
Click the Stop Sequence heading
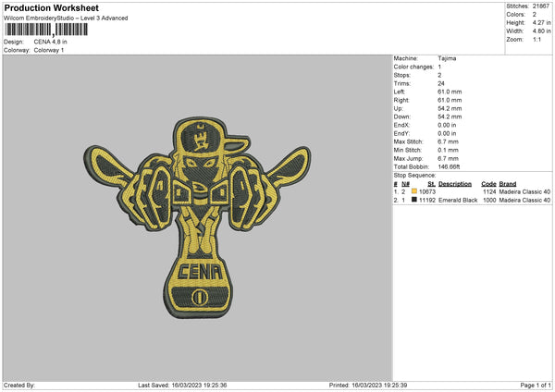click(414, 175)
